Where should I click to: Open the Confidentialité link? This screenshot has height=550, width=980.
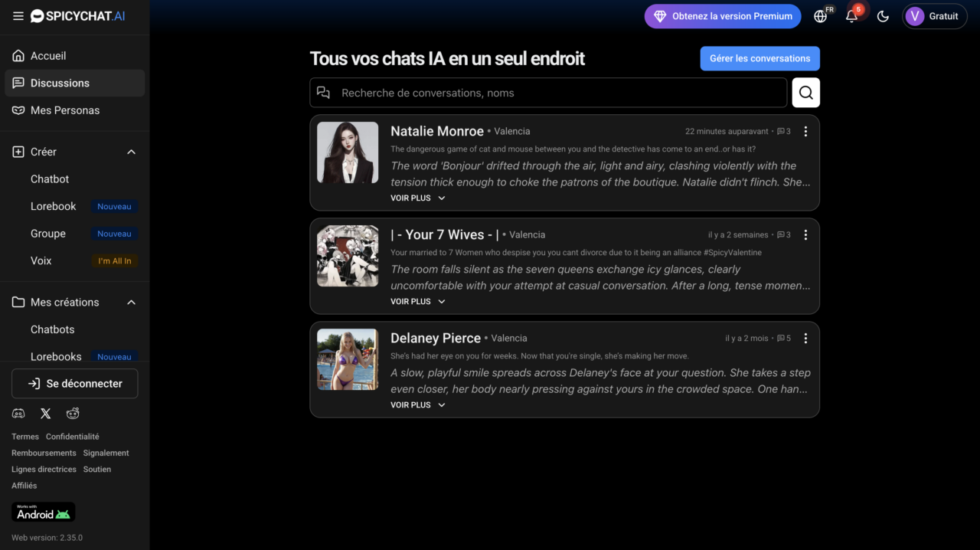coord(73,437)
